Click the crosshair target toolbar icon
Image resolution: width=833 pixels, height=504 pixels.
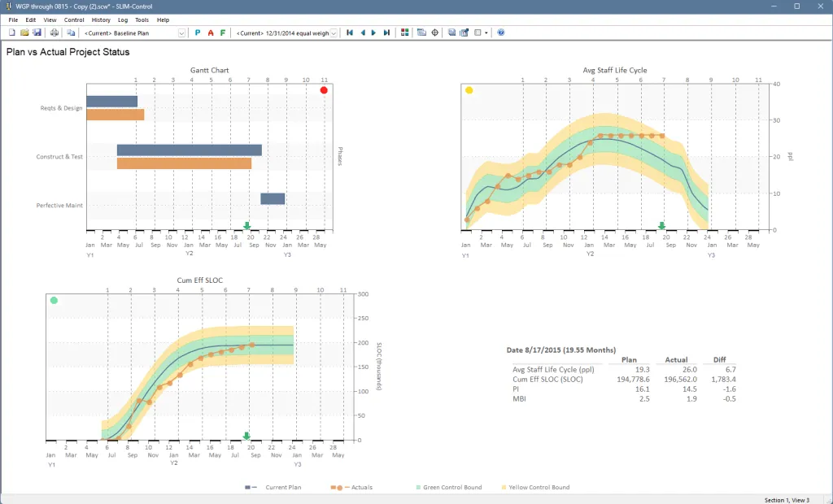tap(434, 33)
